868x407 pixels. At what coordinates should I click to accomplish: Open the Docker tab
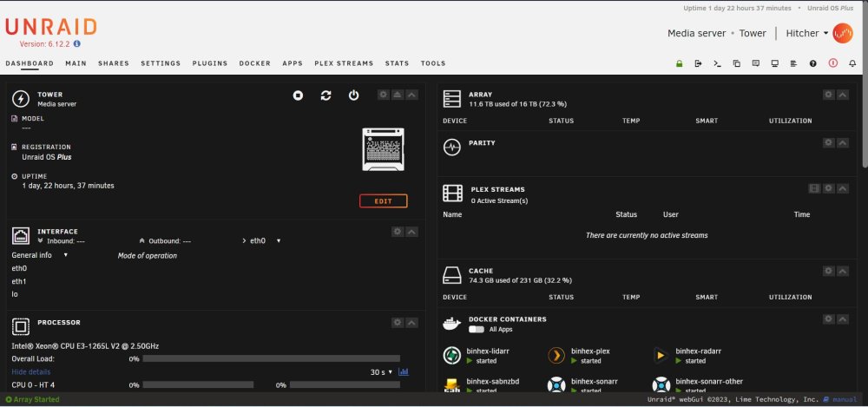click(254, 63)
